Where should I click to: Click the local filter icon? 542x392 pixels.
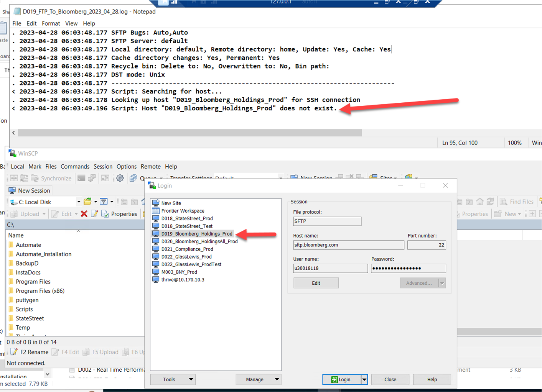coord(104,202)
